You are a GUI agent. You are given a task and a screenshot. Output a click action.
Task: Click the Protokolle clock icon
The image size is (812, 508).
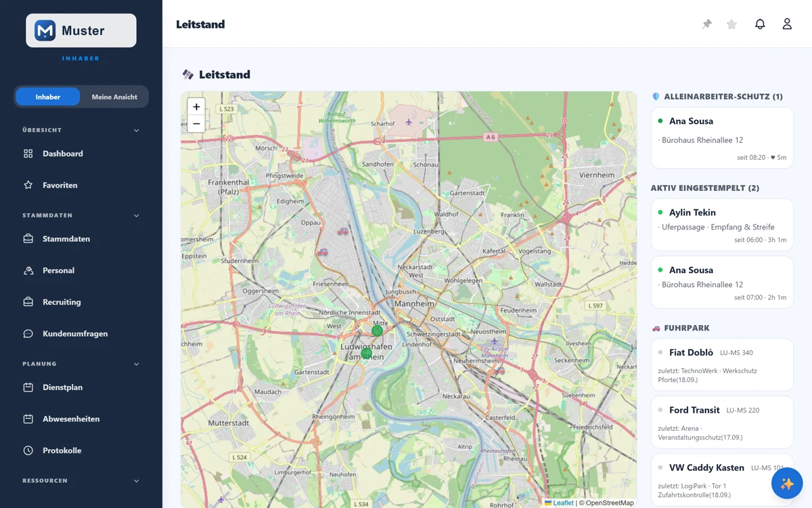[28, 450]
